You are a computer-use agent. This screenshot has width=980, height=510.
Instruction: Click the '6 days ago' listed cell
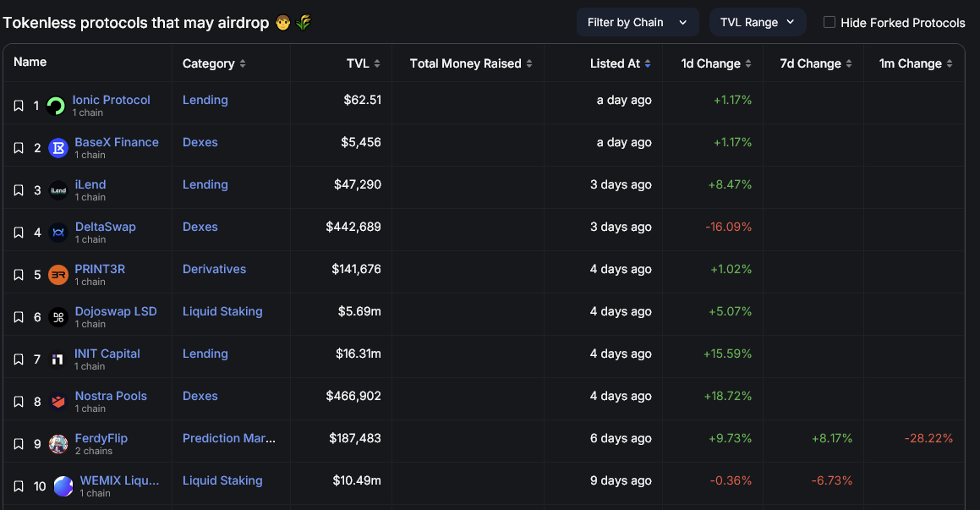pyautogui.click(x=621, y=438)
